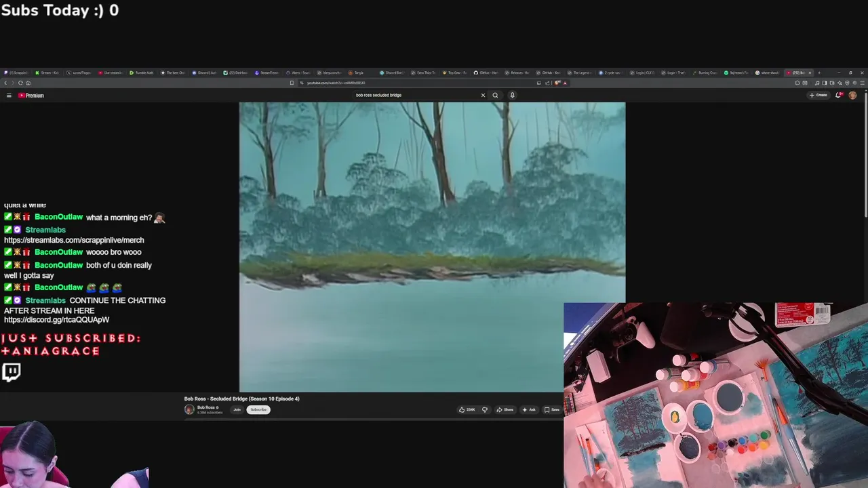This screenshot has height=488, width=868.
Task: Clear the YouTube search box with X
Action: coord(483,96)
